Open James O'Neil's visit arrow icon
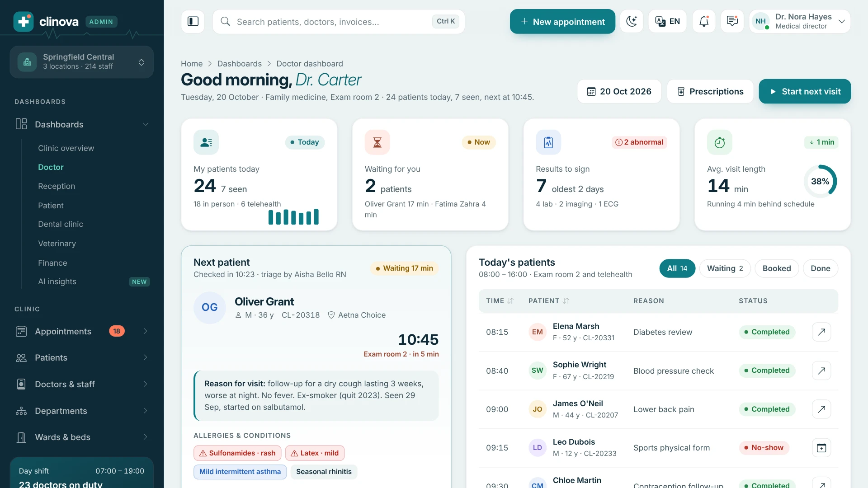 (821, 409)
